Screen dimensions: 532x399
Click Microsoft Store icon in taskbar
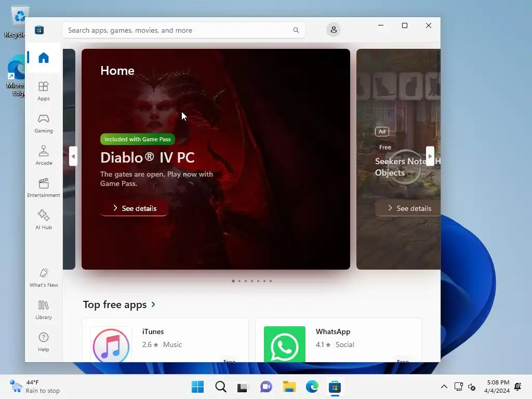(x=335, y=387)
